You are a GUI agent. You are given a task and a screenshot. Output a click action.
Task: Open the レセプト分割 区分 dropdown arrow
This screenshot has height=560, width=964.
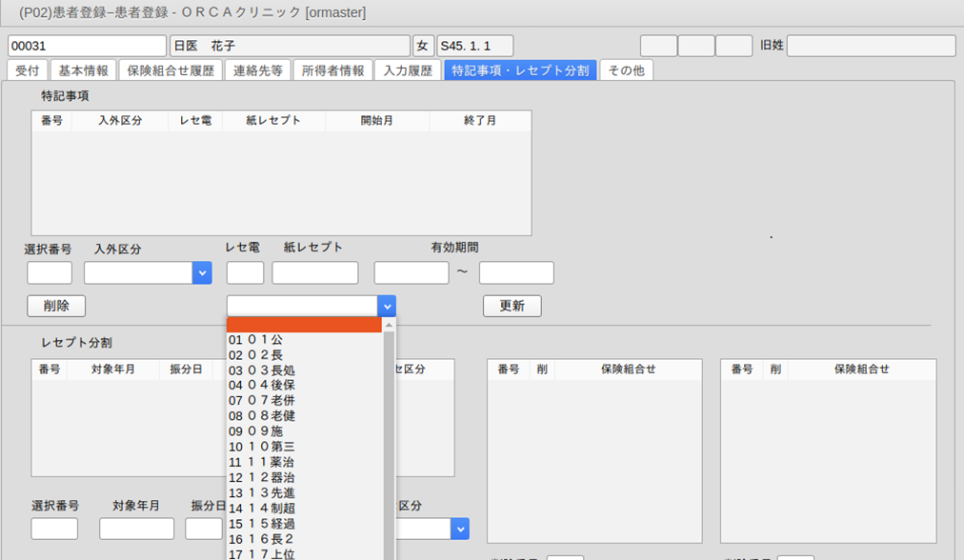(460, 529)
